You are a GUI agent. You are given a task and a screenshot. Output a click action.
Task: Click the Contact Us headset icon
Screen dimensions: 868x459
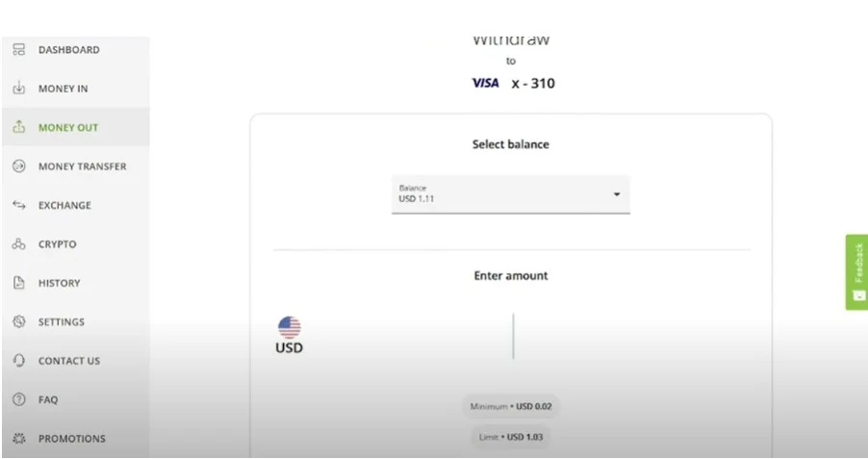(x=18, y=361)
